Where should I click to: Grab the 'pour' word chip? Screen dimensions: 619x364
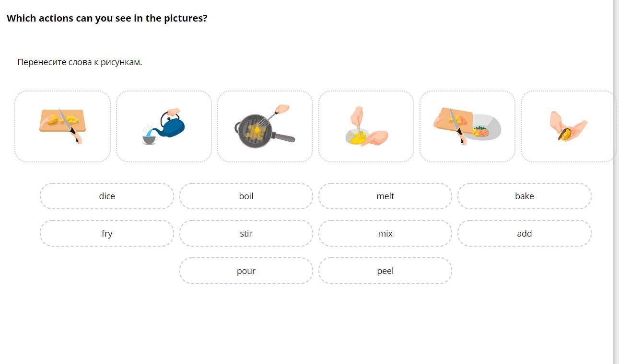point(246,271)
